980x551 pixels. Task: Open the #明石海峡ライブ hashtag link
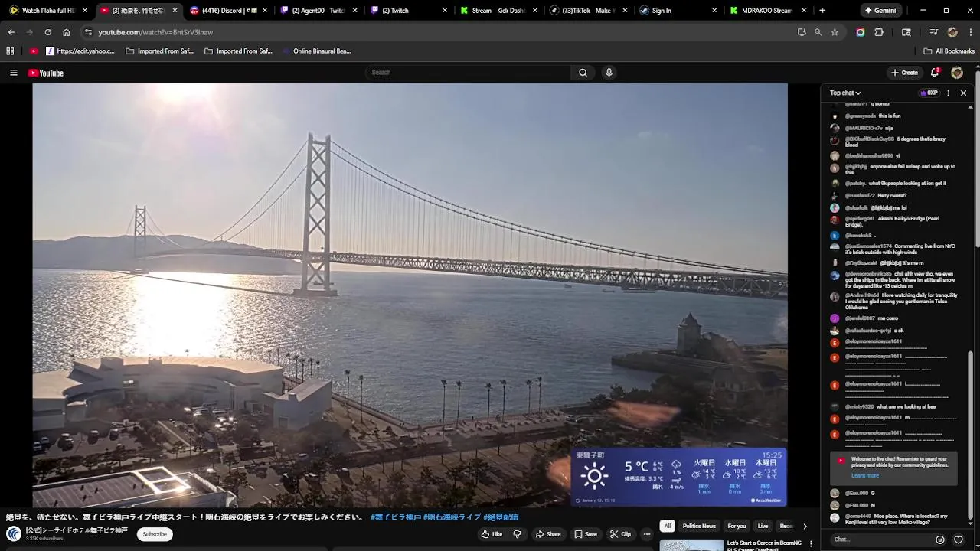452,517
